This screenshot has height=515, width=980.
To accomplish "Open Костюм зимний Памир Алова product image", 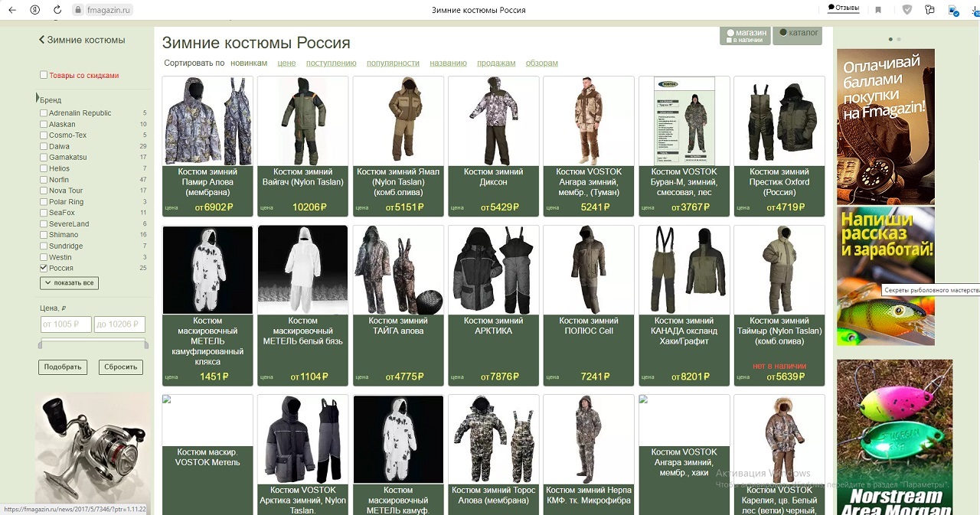I will click(x=207, y=121).
